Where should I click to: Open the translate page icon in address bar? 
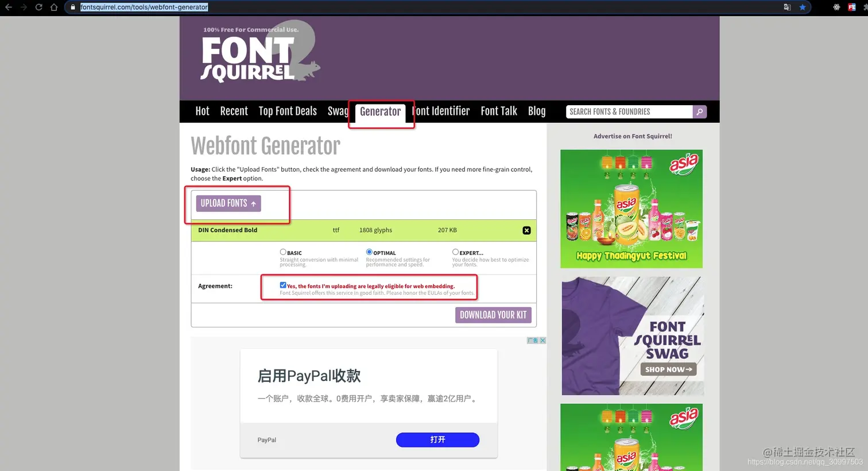pyautogui.click(x=787, y=7)
